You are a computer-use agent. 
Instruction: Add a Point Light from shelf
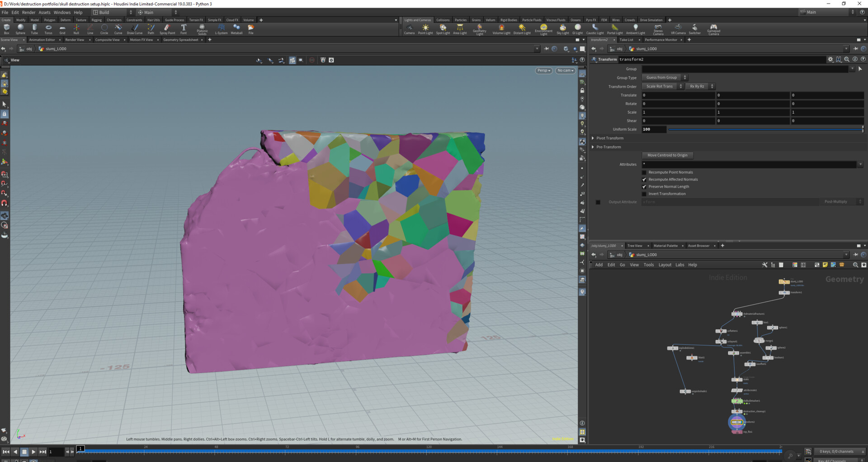coord(425,29)
